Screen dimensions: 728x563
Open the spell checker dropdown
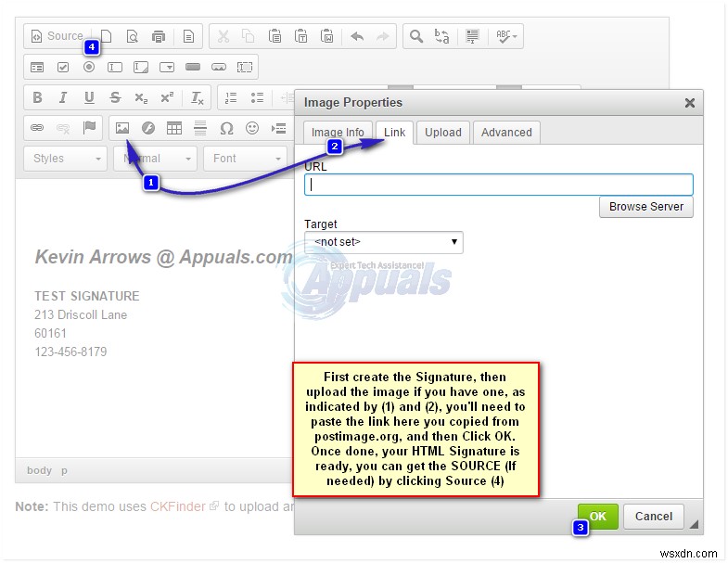506,36
